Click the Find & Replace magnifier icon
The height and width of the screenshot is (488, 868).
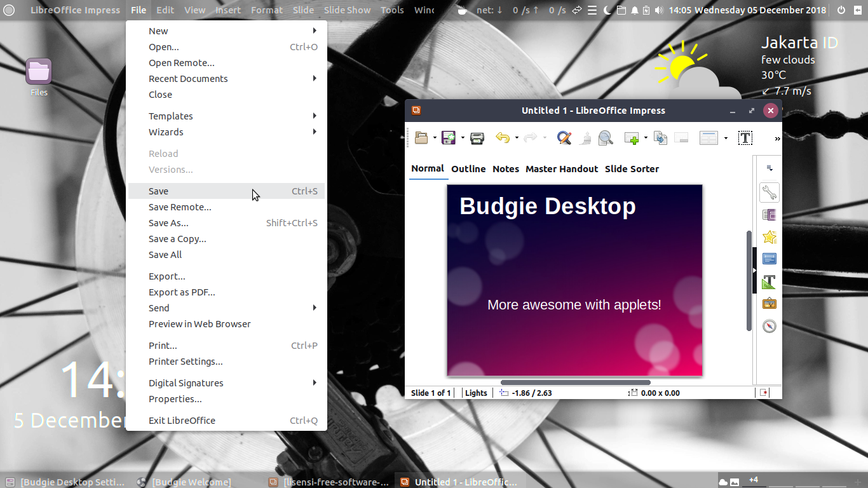[606, 138]
